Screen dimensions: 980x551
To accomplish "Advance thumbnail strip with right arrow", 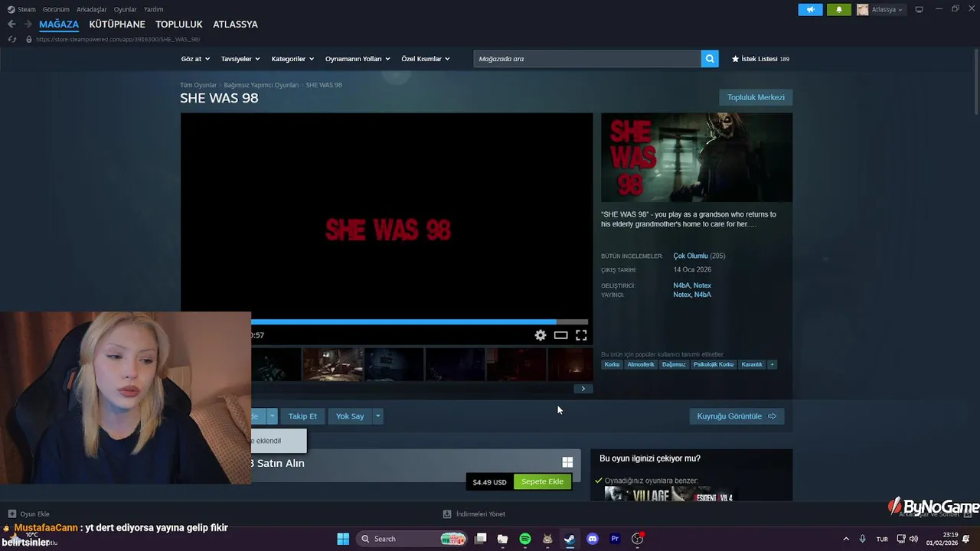I will click(x=583, y=389).
